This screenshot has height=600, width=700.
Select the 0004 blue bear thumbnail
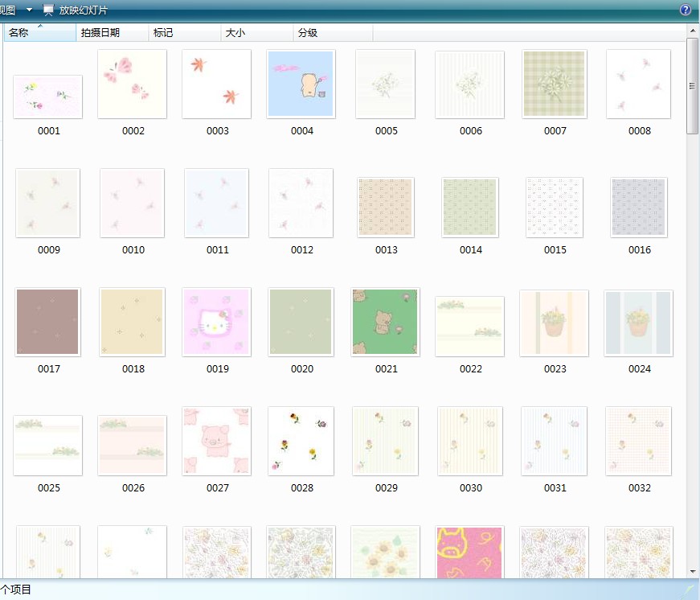coord(301,84)
